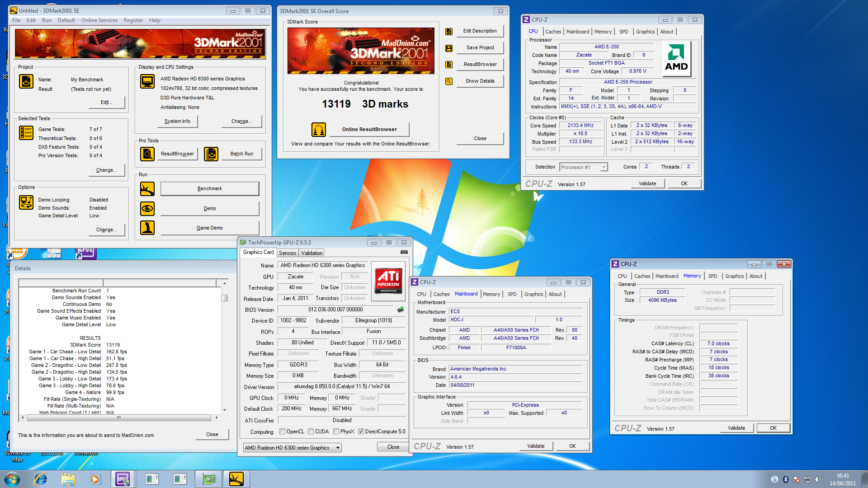This screenshot has height=488, width=868.
Task: Click the Show Details magnifier icon
Action: click(x=449, y=81)
